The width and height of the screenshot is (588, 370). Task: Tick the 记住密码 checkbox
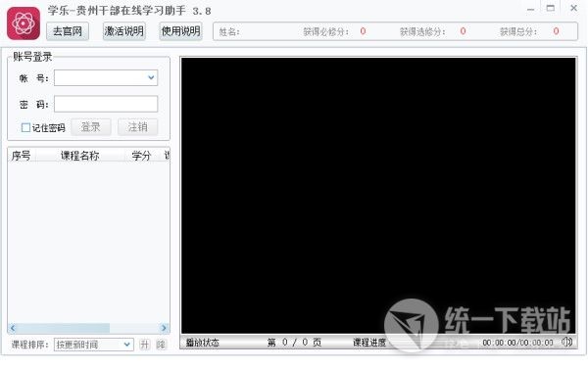tap(25, 127)
